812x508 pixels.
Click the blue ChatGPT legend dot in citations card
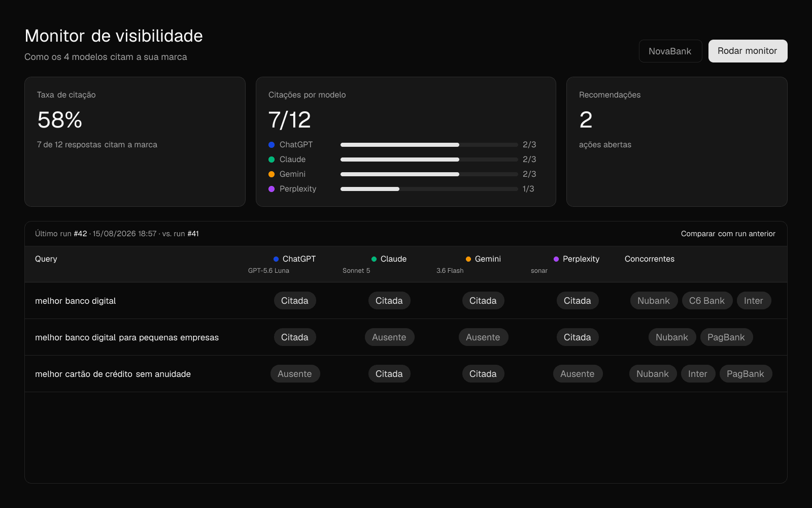point(272,145)
